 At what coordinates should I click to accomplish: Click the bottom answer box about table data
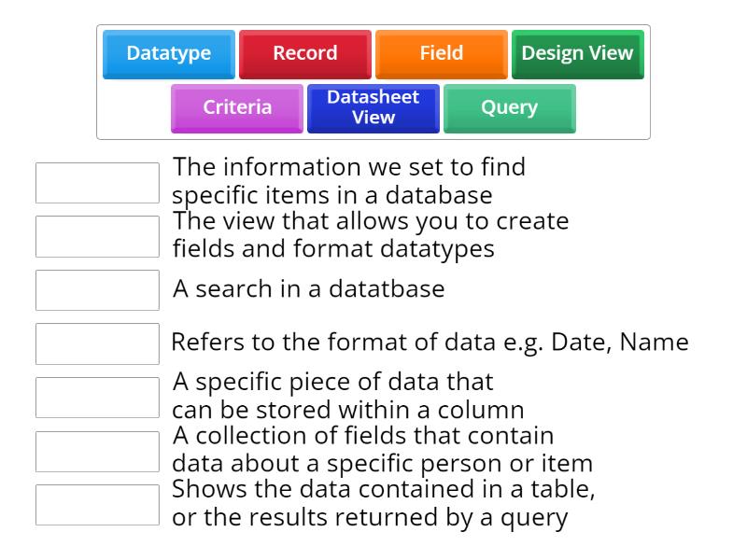point(96,504)
